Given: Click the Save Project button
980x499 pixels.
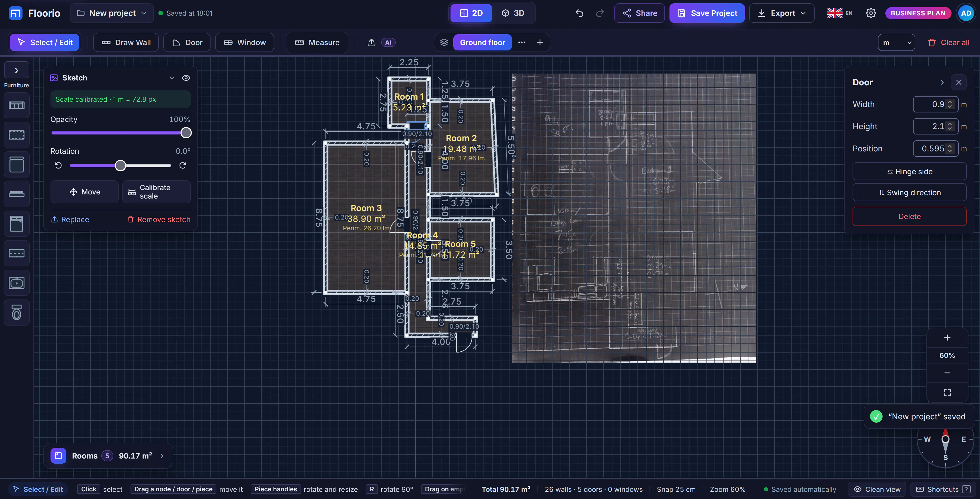Looking at the screenshot, I should coord(707,13).
